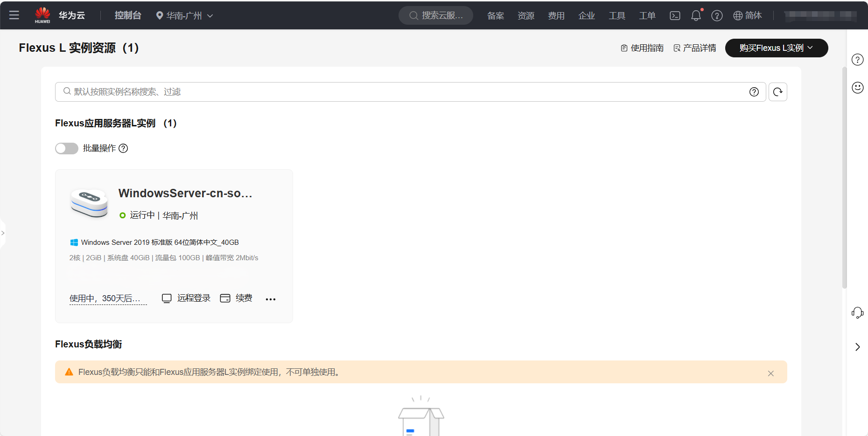Image resolution: width=868 pixels, height=436 pixels.
Task: Click the feedback smiley face icon
Action: tap(857, 88)
